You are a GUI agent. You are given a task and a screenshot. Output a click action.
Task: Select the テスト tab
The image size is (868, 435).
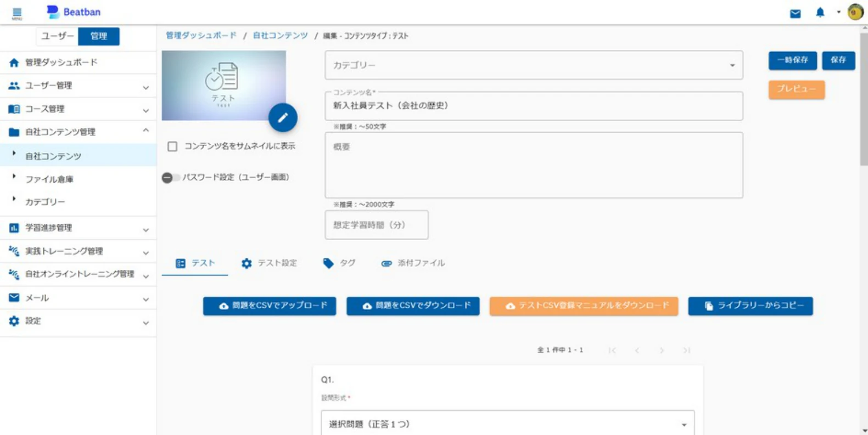pyautogui.click(x=195, y=263)
